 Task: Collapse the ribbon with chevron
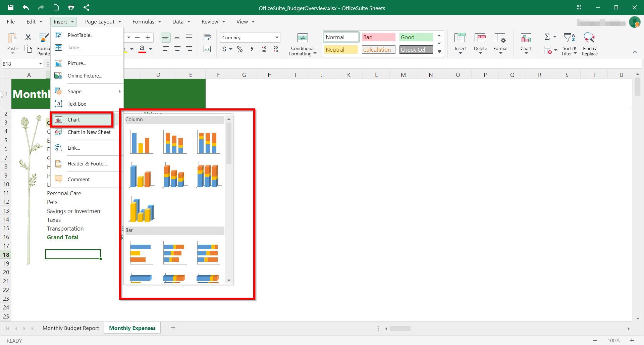tap(635, 52)
